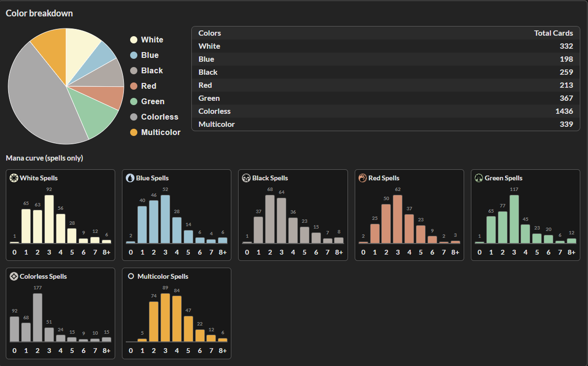Image resolution: width=588 pixels, height=366 pixels.
Task: Select the Green row in the table
Action: pyautogui.click(x=386, y=98)
